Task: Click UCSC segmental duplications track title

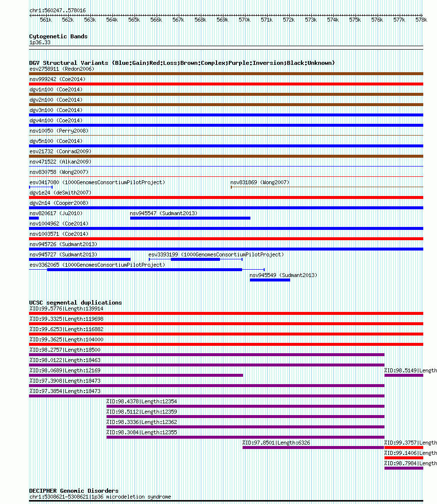Action: (x=76, y=303)
